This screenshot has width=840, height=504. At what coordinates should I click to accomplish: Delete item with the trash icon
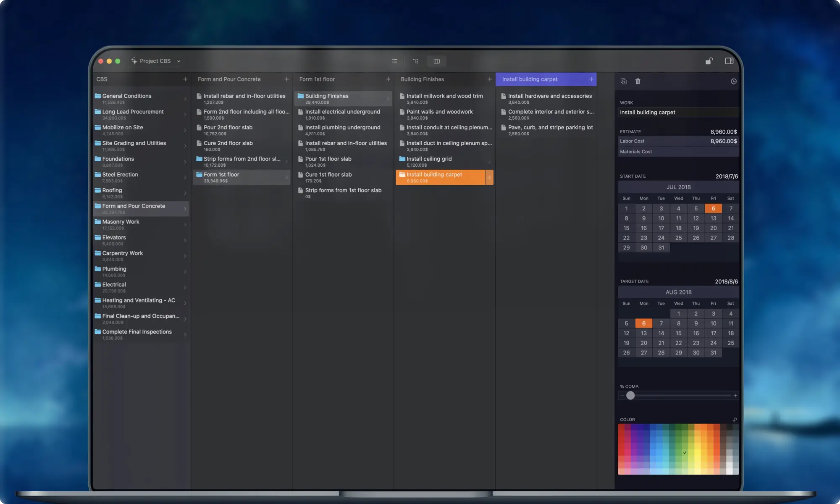[638, 81]
